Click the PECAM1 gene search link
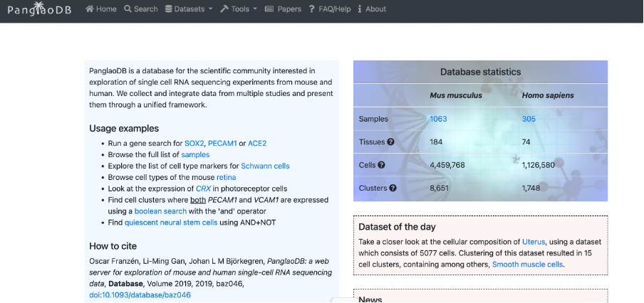This screenshot has height=303, width=644. pyautogui.click(x=222, y=143)
